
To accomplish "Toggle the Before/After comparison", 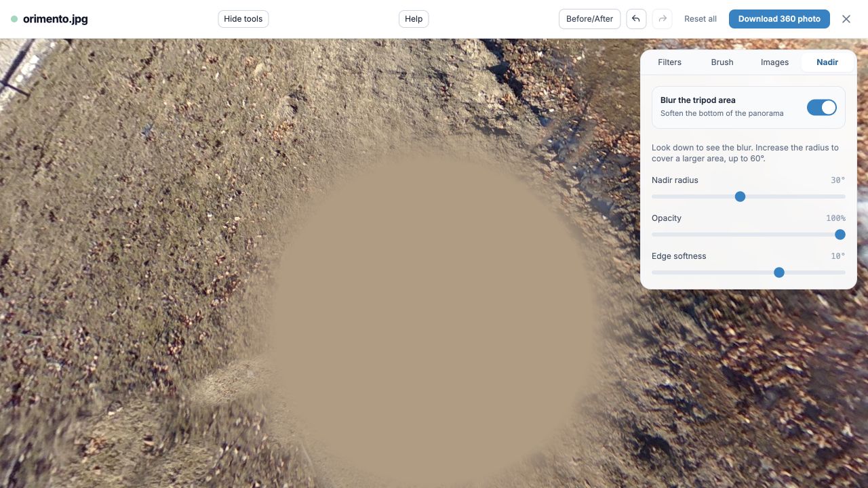I will 589,19.
